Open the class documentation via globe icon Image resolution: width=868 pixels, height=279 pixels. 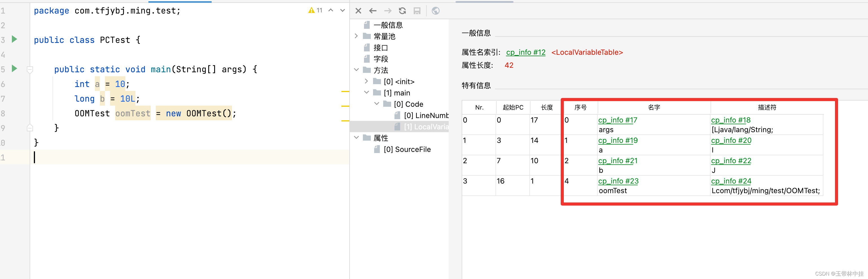(436, 10)
